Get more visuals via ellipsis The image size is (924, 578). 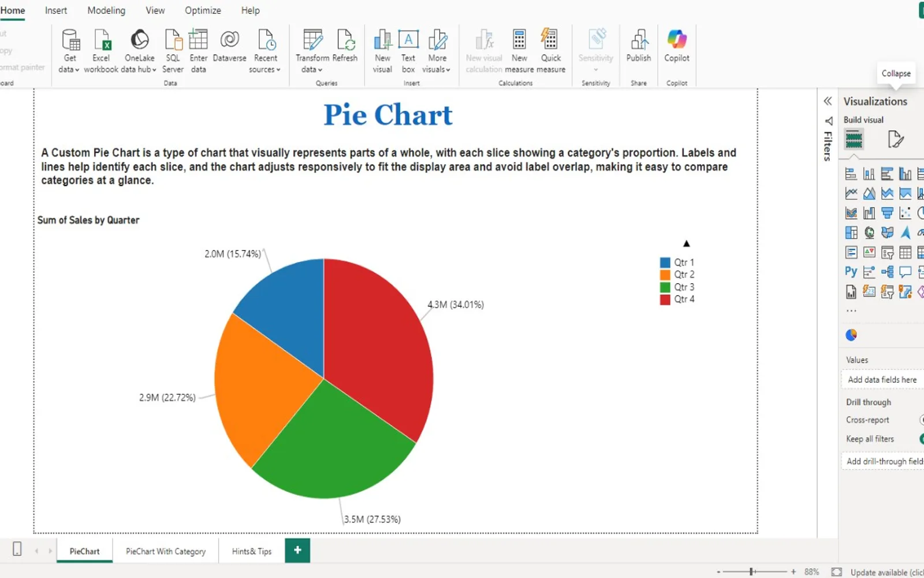[x=851, y=311]
